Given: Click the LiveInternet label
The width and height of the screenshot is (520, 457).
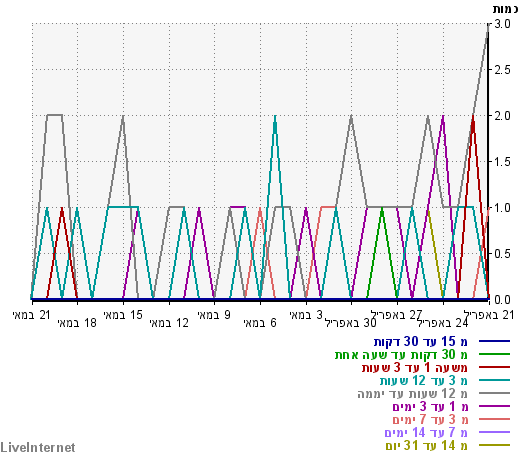Looking at the screenshot, I should pyautogui.click(x=38, y=447).
